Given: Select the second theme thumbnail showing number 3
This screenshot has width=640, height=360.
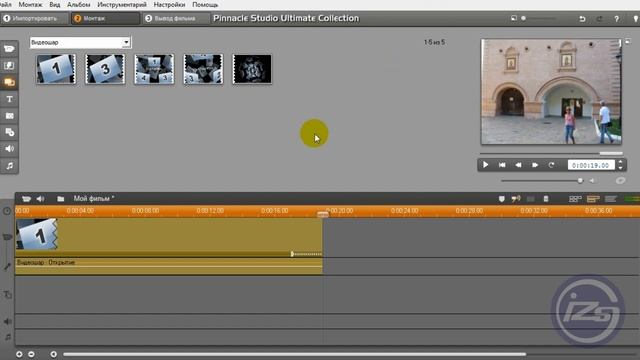Looking at the screenshot, I should coord(105,69).
